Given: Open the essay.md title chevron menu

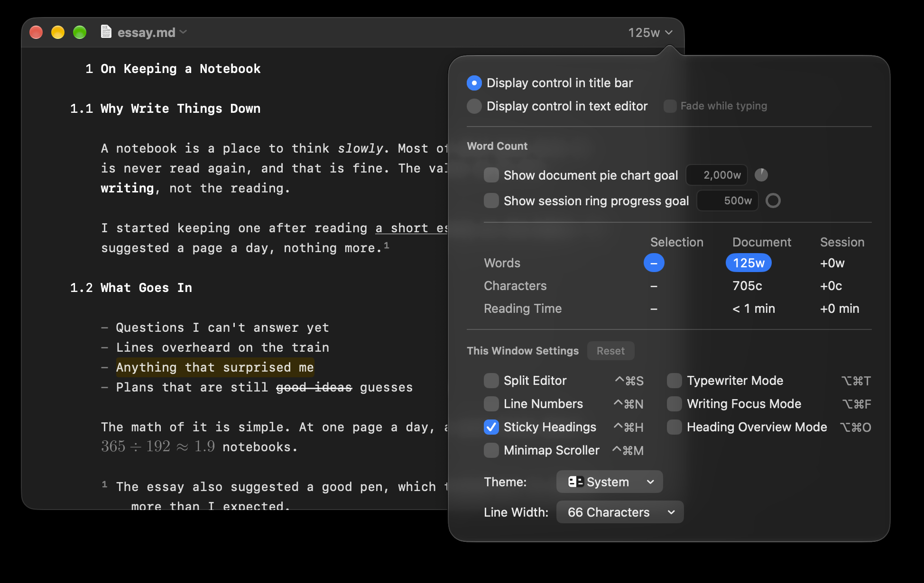Looking at the screenshot, I should tap(184, 32).
